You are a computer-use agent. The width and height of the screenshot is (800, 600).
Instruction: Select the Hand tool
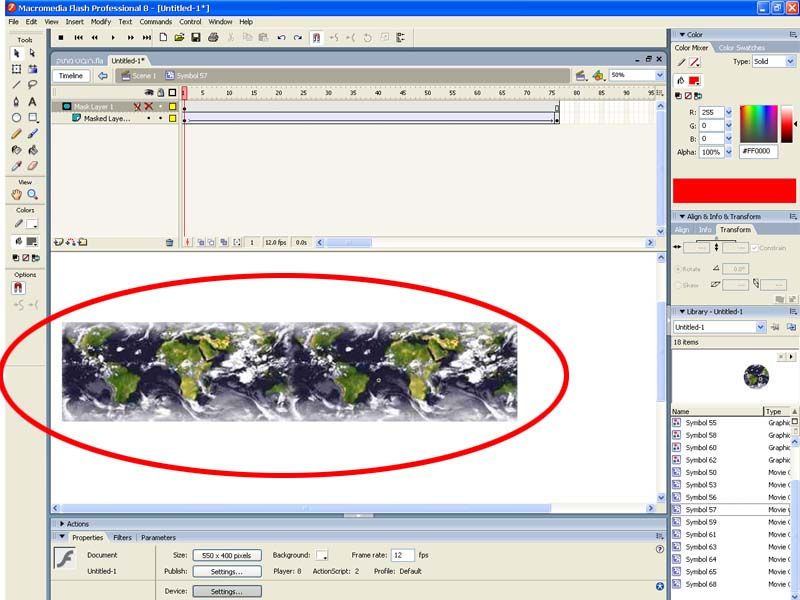16,194
